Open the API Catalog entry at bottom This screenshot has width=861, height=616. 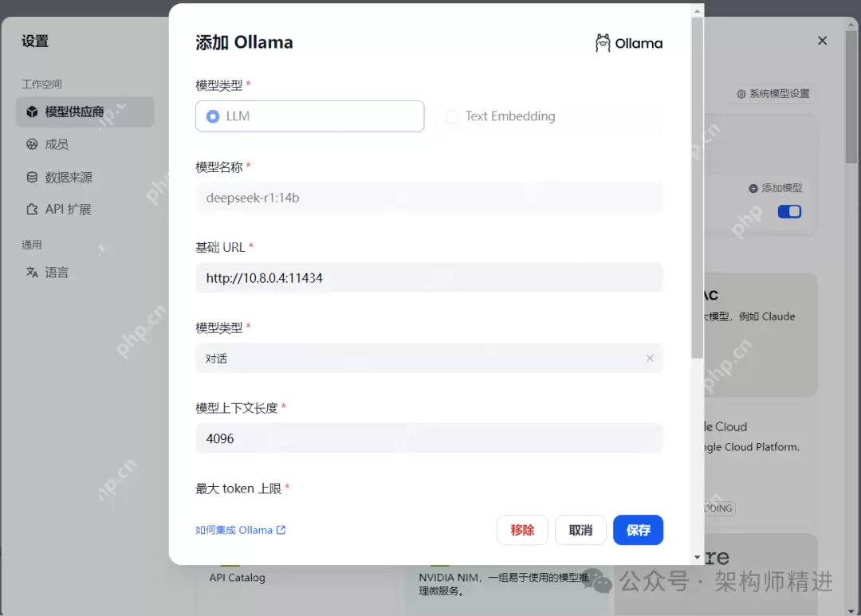click(237, 577)
